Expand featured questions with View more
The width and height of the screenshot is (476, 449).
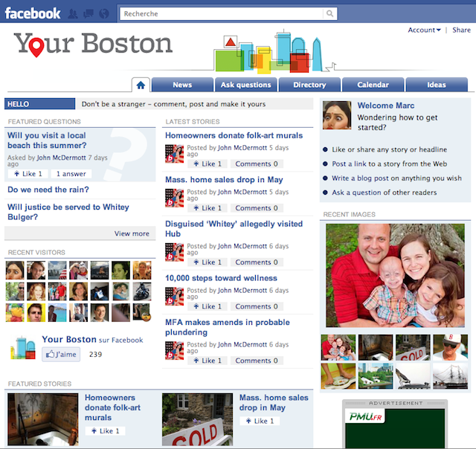(132, 233)
